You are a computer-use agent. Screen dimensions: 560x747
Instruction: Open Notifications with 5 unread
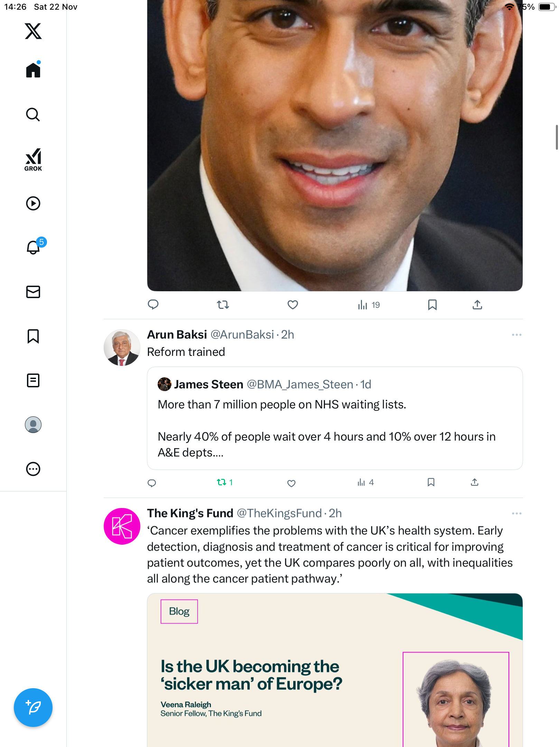(x=34, y=247)
